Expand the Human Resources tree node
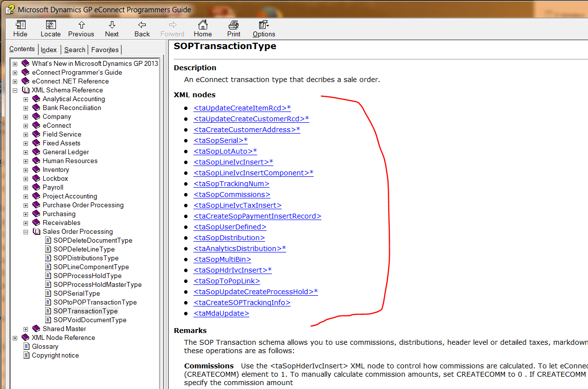The width and height of the screenshot is (588, 389). tap(26, 161)
